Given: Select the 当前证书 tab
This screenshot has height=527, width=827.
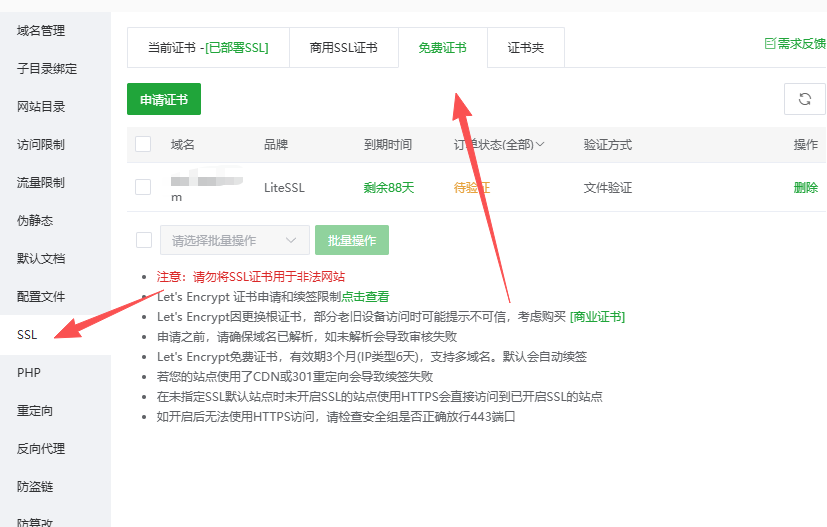Looking at the screenshot, I should coord(208,48).
